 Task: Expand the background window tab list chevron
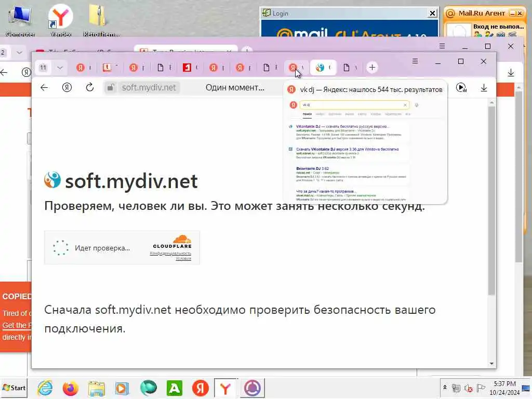pos(19,52)
